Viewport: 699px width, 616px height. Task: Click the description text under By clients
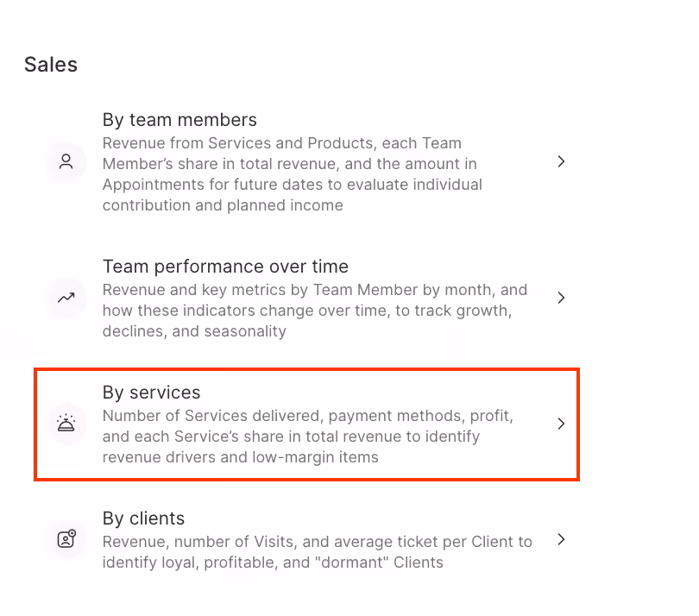point(317,552)
